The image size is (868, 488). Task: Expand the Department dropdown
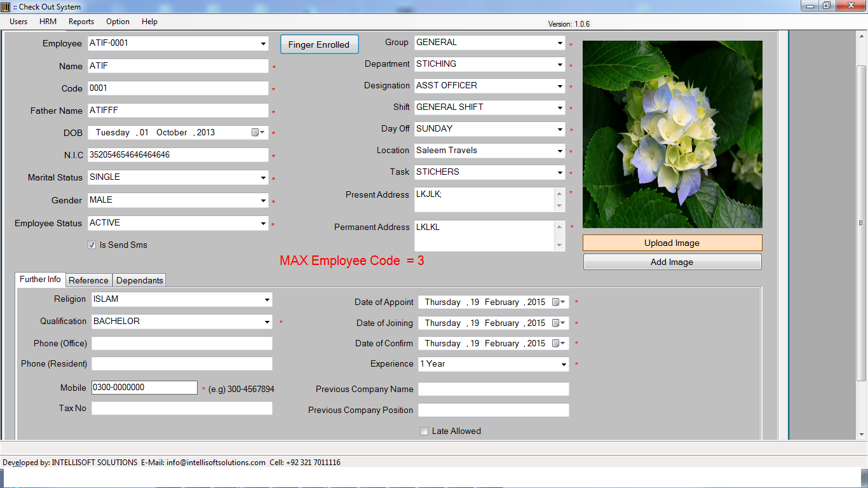pyautogui.click(x=560, y=65)
